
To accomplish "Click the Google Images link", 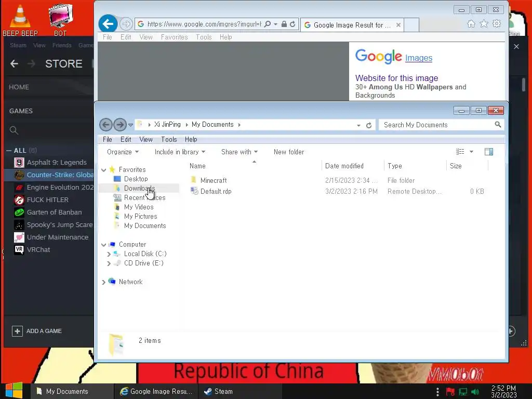I will click(419, 58).
